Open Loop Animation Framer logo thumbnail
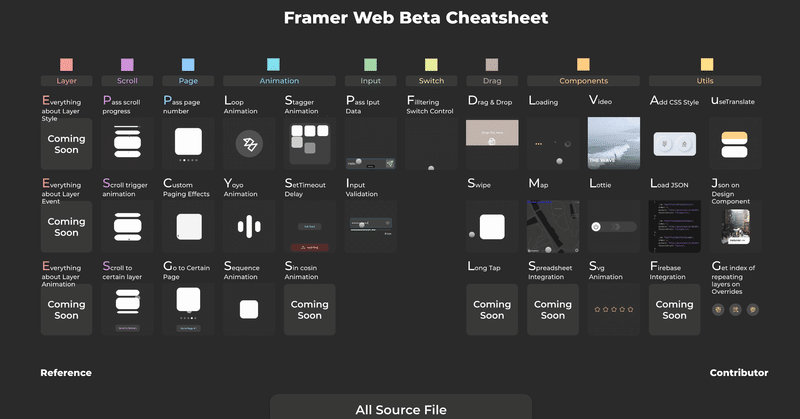The height and width of the screenshot is (419, 800). [x=249, y=143]
